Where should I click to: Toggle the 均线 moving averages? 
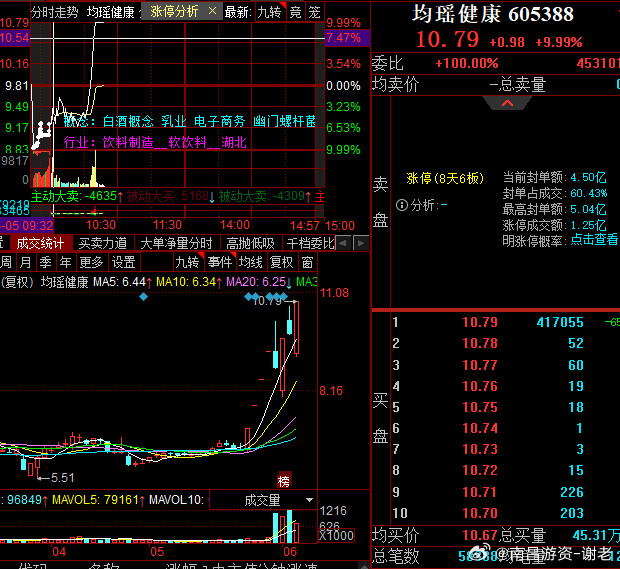click(x=251, y=262)
